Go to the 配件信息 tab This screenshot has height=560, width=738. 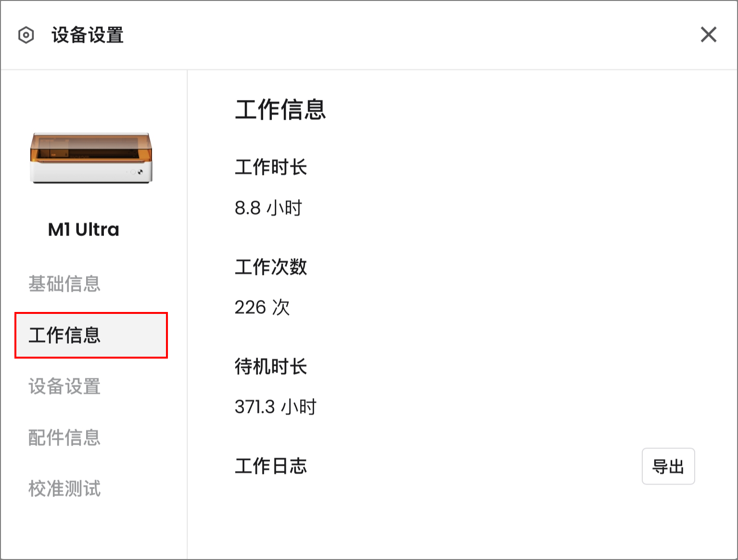click(x=64, y=437)
